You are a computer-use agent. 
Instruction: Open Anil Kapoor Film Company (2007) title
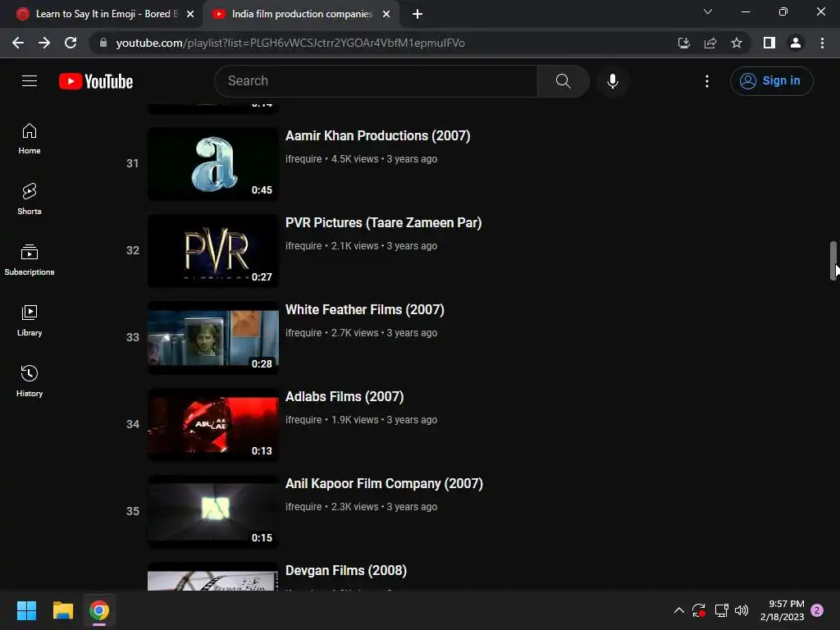384,483
